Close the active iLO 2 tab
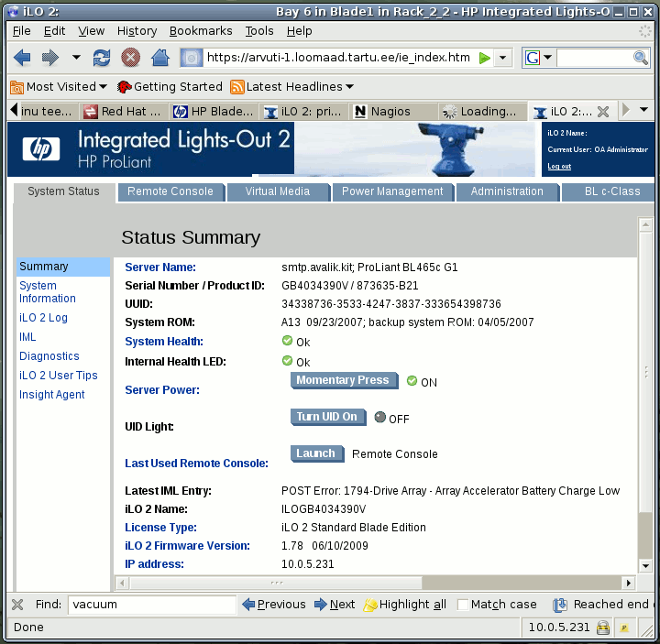The width and height of the screenshot is (660, 644). pyautogui.click(x=603, y=112)
